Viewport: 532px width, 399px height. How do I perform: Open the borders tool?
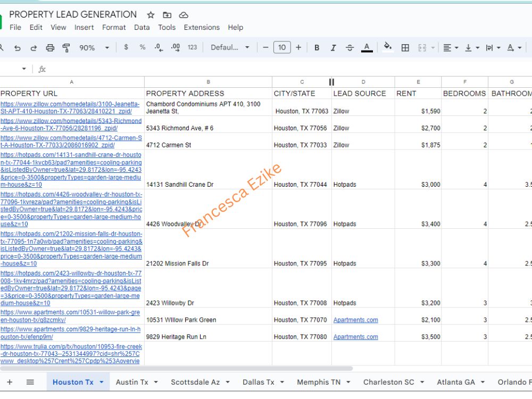(405, 48)
